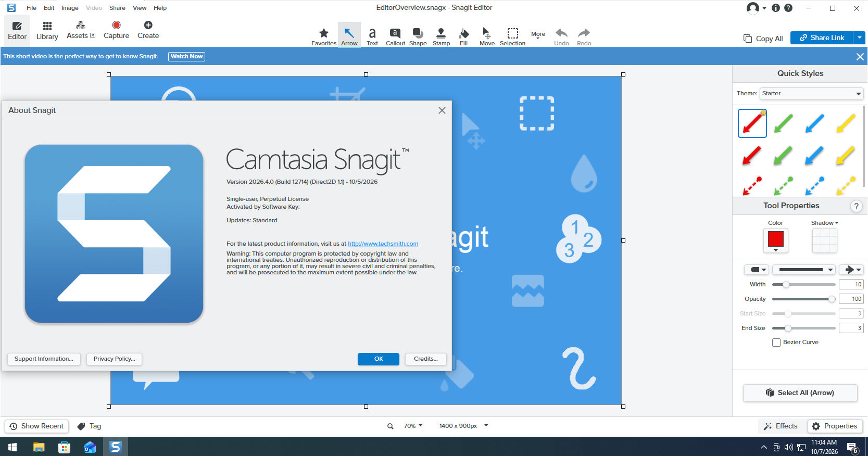Select the Text tool
868x456 pixels.
click(x=372, y=35)
